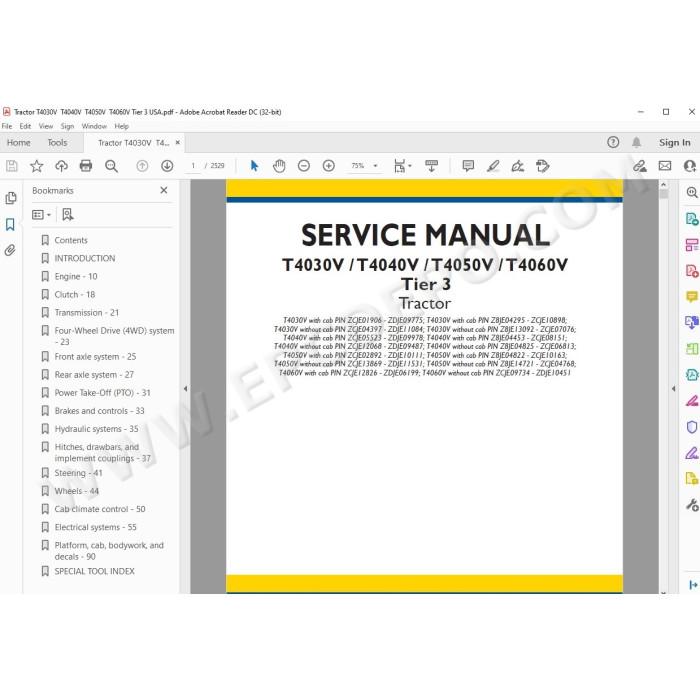The width and height of the screenshot is (700, 700).
Task: Open the Power Take-Off (PTO) - 31 bookmark
Action: click(103, 393)
